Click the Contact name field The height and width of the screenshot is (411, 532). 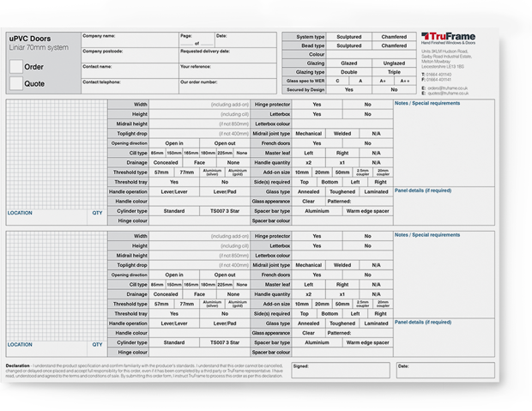pos(130,70)
